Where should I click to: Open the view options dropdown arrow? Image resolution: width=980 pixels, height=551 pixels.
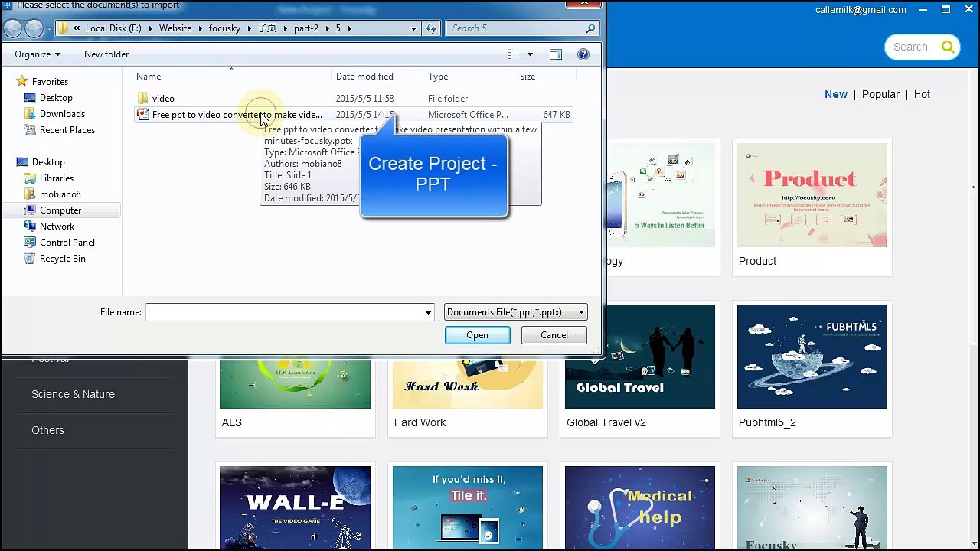(x=530, y=54)
